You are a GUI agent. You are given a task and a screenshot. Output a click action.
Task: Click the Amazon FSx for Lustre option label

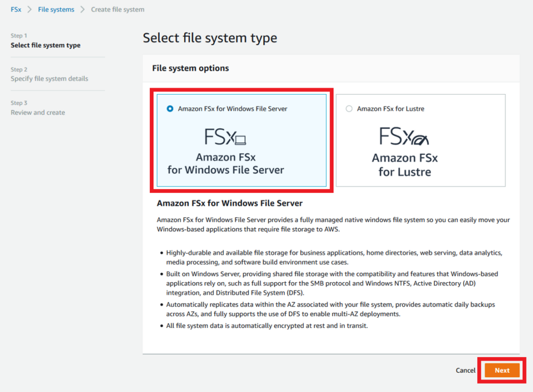(390, 109)
